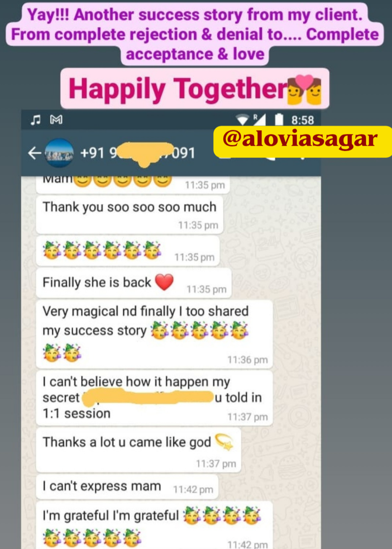Viewport: 392px width, 549px height.
Task: Select the 'Finally she is back' message
Action: pos(134,283)
